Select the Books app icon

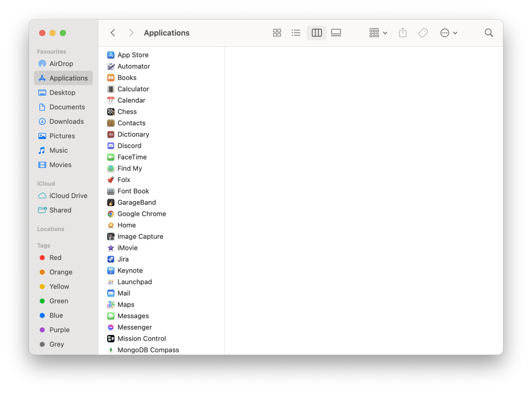[x=111, y=78]
